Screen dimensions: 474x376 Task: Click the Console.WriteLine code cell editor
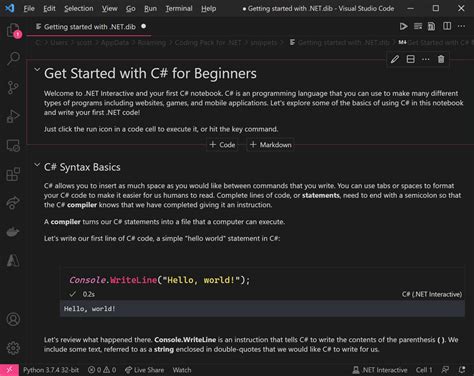pos(262,280)
